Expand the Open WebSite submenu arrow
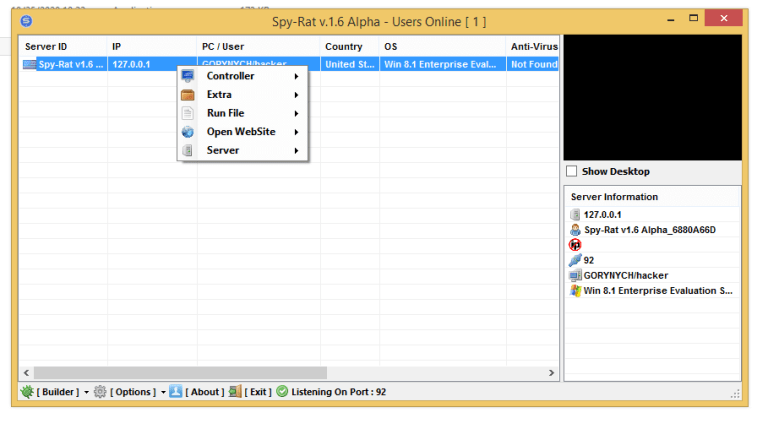The width and height of the screenshot is (768, 429). 296,132
